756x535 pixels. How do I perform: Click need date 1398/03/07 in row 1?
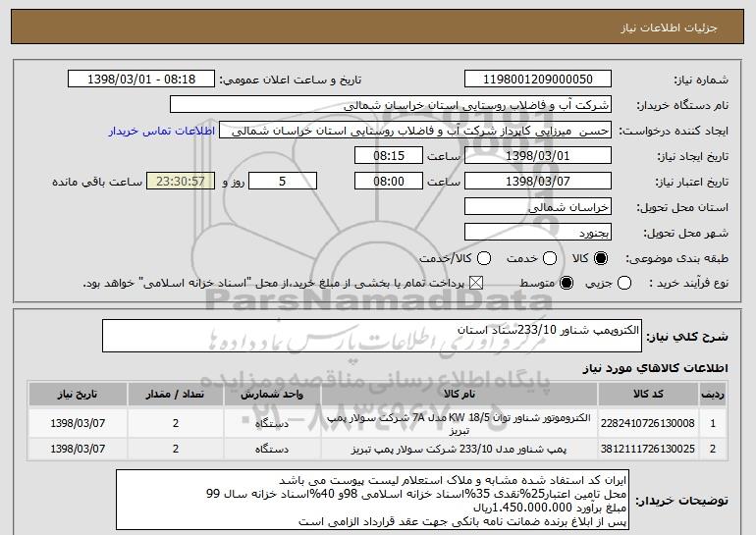[78, 423]
